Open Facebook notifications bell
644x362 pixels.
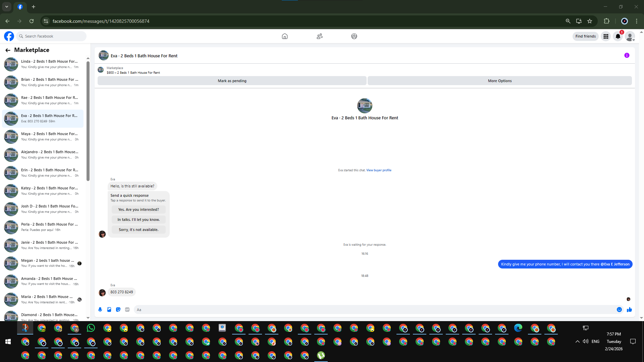(618, 36)
